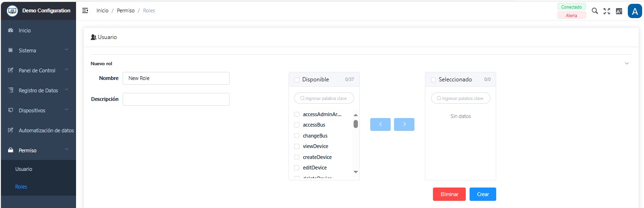This screenshot has height=208, width=644.
Task: Expand the Sistema sidebar menu
Action: point(38,50)
